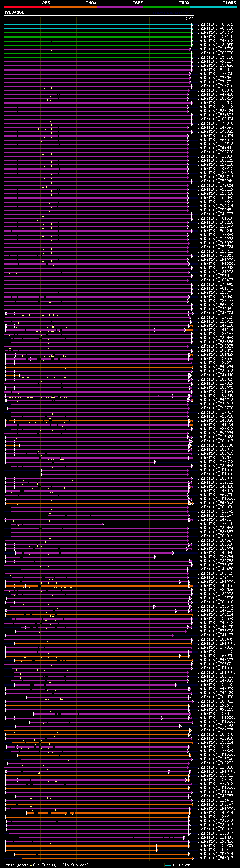Click hit name UniRef100_C5SNU1
Image resolution: width=240 pixels, height=868 pixels.
215,276
